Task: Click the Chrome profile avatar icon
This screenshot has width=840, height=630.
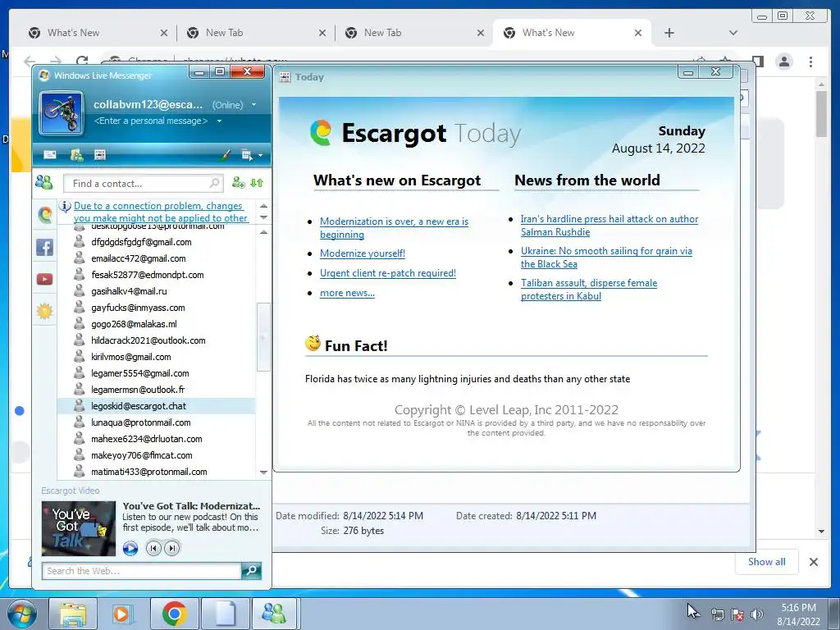Action: click(x=784, y=62)
